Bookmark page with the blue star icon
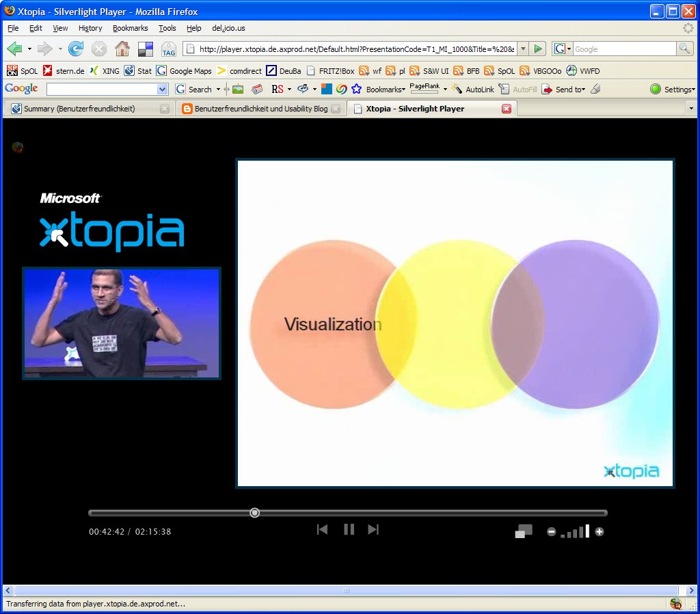 (x=356, y=90)
